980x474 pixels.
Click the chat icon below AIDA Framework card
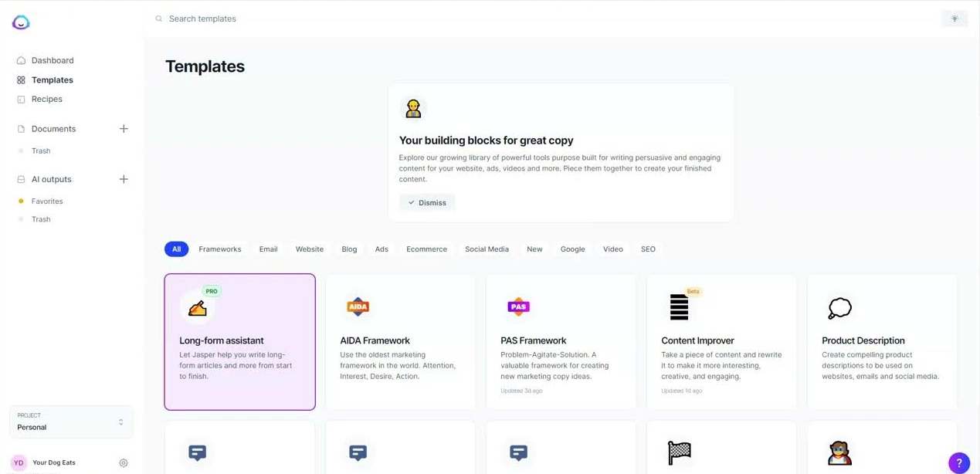(x=358, y=453)
